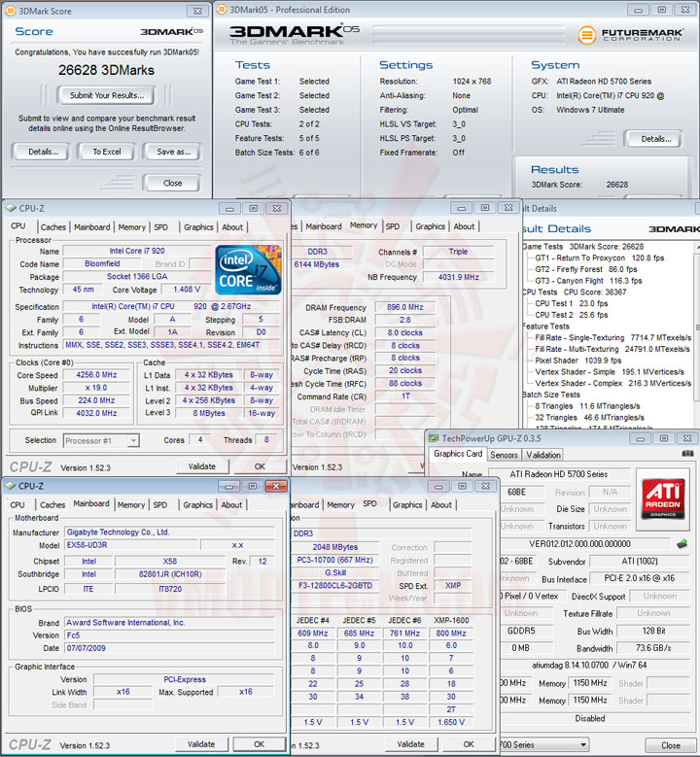Viewport: 700px width, 757px height.
Task: Click Validate in CPU-Z Mainboard window
Action: 201,744
